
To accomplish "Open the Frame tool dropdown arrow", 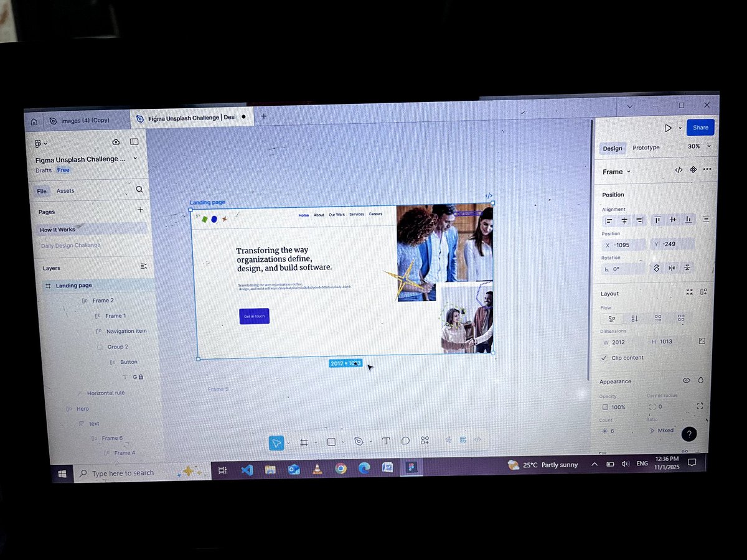I will point(315,442).
